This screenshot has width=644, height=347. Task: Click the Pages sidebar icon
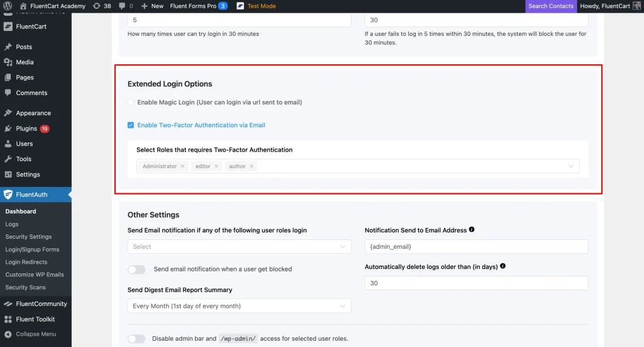click(8, 77)
